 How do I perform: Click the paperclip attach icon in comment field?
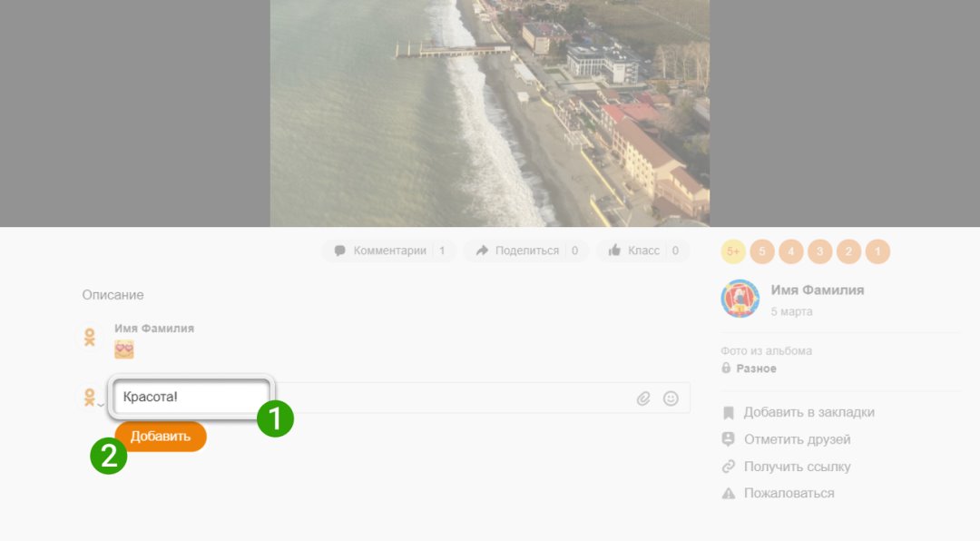(643, 398)
